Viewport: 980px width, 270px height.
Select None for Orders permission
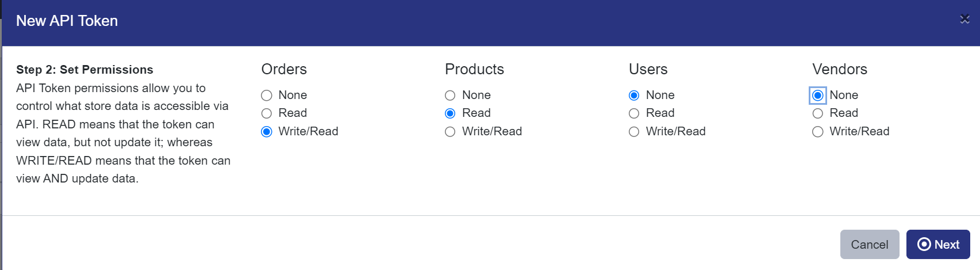point(267,96)
